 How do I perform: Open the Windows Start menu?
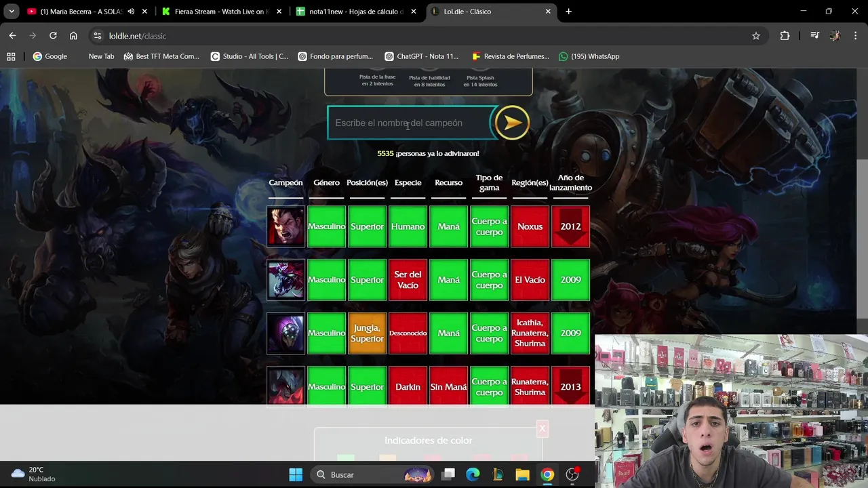click(x=296, y=474)
